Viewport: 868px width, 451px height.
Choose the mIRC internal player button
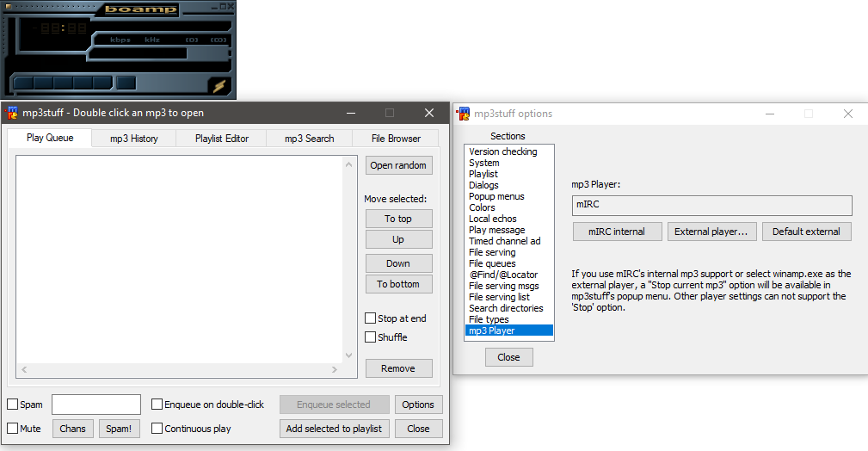point(617,232)
